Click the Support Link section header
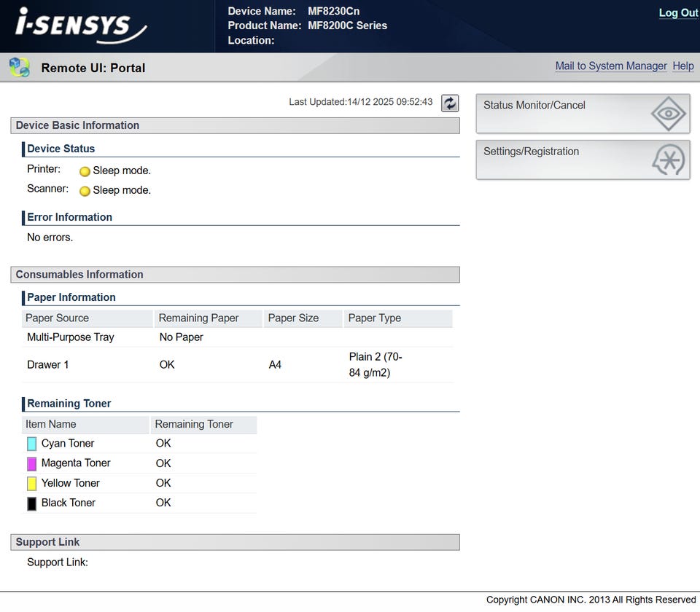 (236, 542)
